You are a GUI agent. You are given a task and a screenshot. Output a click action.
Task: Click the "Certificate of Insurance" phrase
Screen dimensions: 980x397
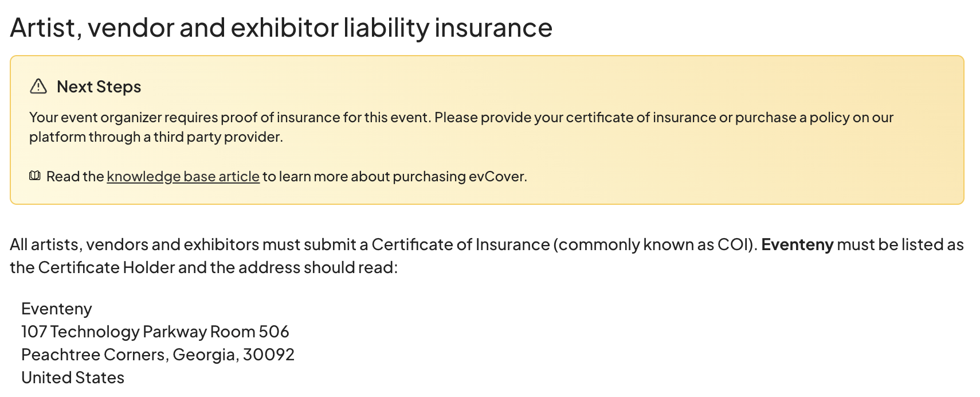click(x=460, y=245)
